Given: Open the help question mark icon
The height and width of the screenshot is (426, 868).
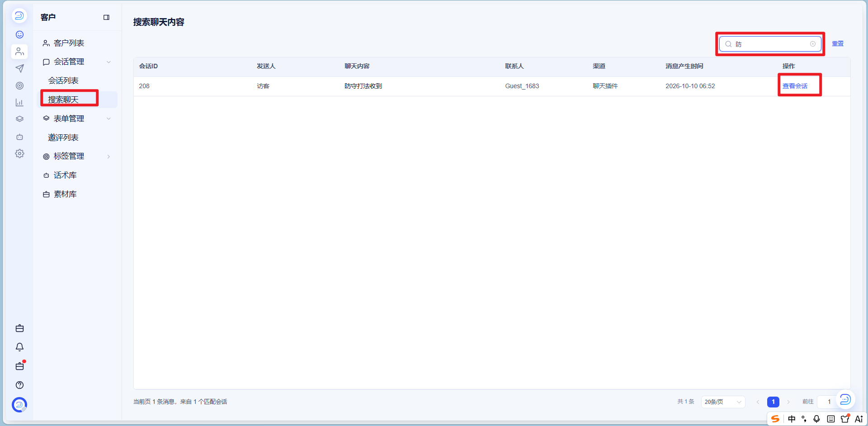Looking at the screenshot, I should (x=19, y=385).
